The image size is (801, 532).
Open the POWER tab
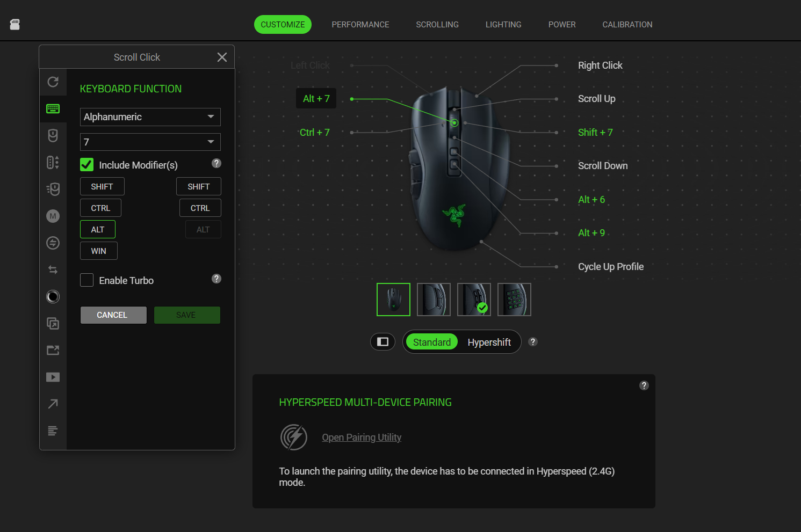562,25
